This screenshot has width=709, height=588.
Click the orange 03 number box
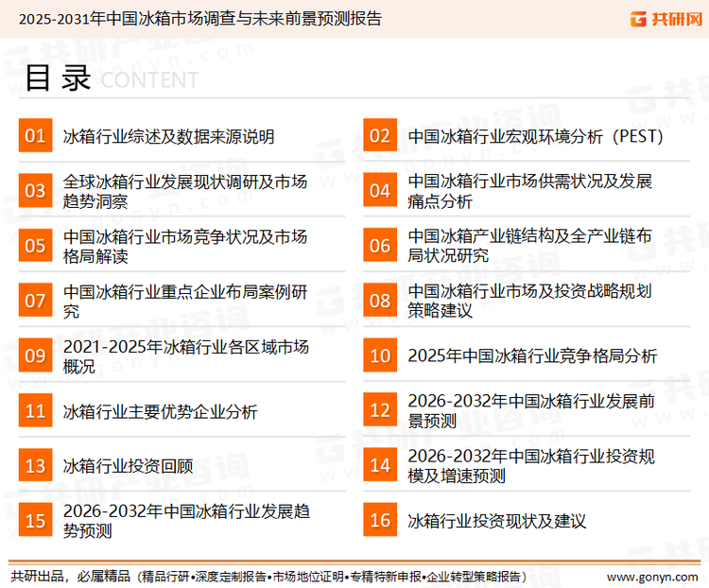(35, 190)
